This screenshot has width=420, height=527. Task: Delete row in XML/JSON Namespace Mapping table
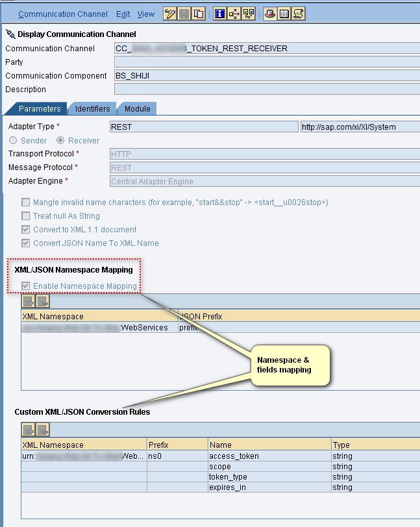[x=43, y=301]
